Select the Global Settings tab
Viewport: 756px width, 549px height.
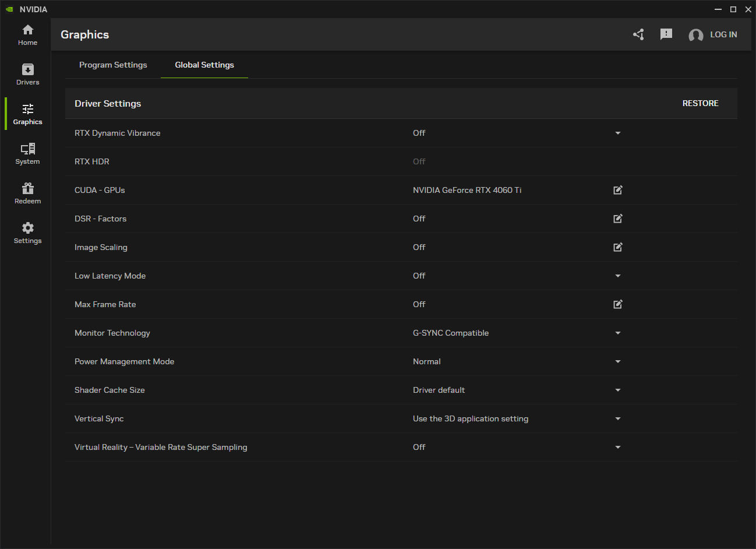204,65
